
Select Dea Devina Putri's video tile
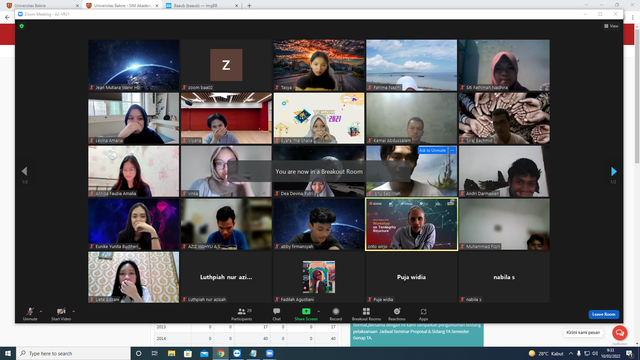[319, 171]
